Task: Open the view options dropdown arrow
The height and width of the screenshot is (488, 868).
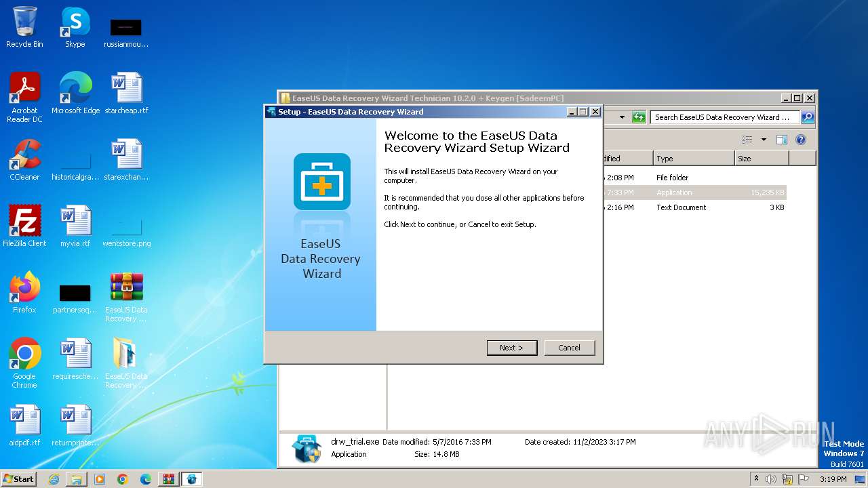Action: [x=764, y=140]
